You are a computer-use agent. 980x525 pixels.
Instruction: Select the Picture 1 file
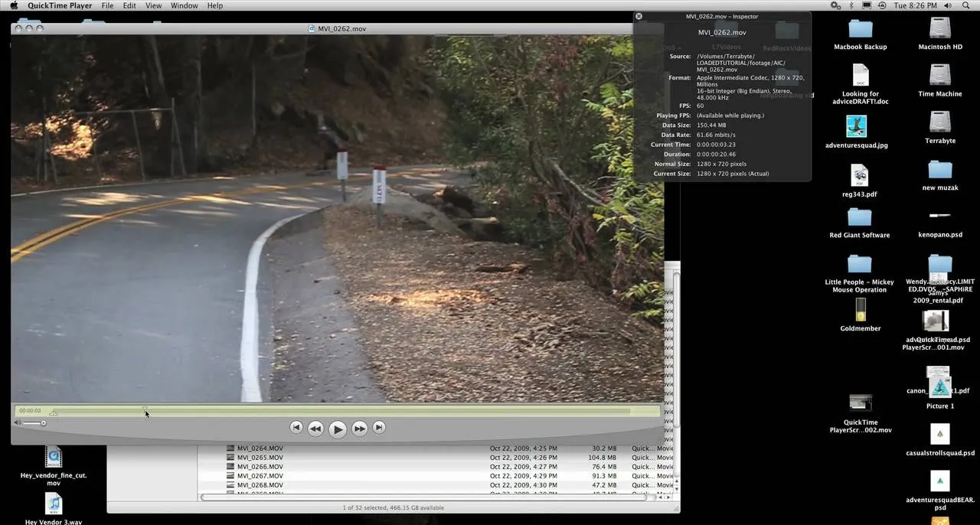(939, 387)
